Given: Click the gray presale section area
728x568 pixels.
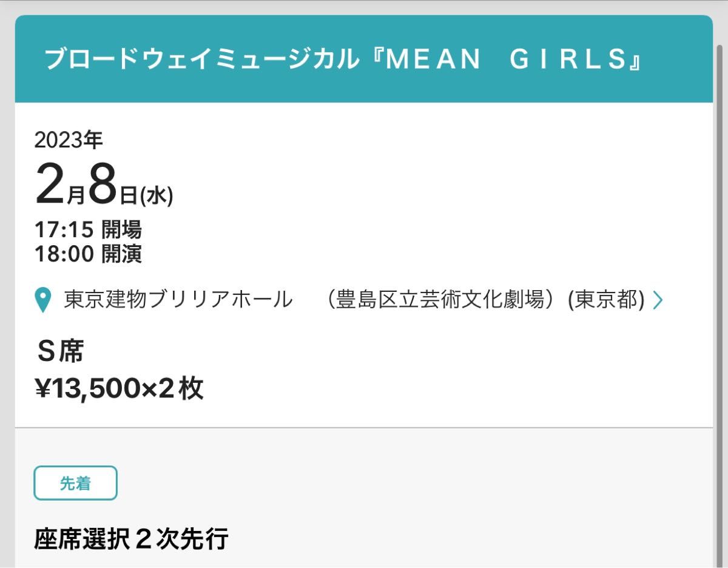Looking at the screenshot, I should click(x=364, y=498).
